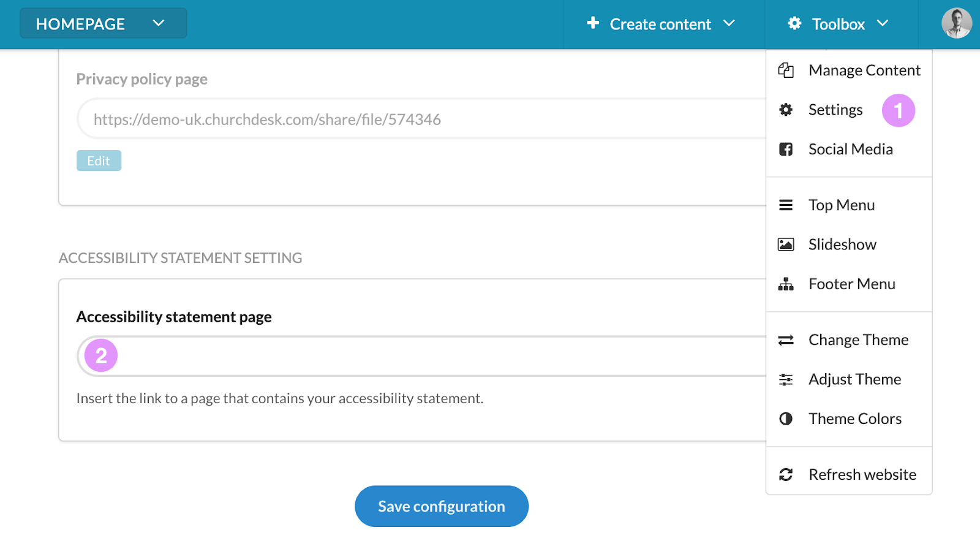The width and height of the screenshot is (980, 549).
Task: Click the Settings gear icon in menu
Action: point(786,110)
